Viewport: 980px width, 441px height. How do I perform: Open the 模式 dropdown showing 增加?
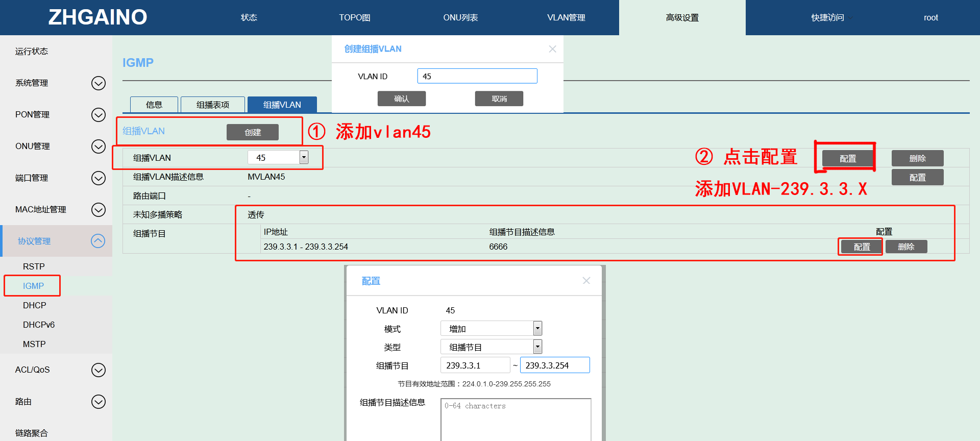[537, 329]
